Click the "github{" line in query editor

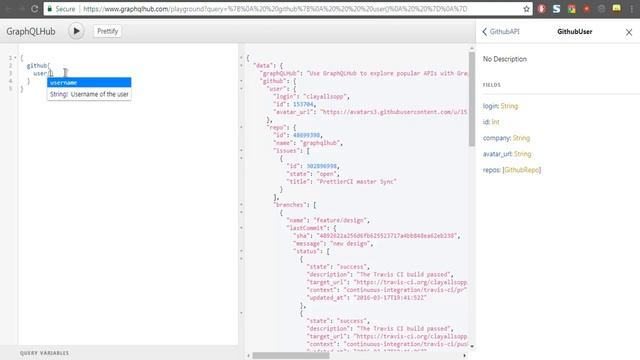pos(38,65)
